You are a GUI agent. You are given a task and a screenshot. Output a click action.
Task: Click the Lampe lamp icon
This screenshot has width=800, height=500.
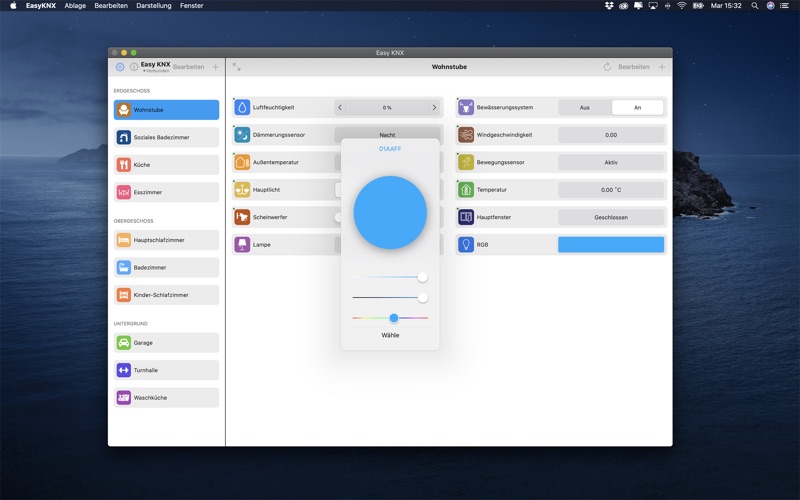point(242,245)
